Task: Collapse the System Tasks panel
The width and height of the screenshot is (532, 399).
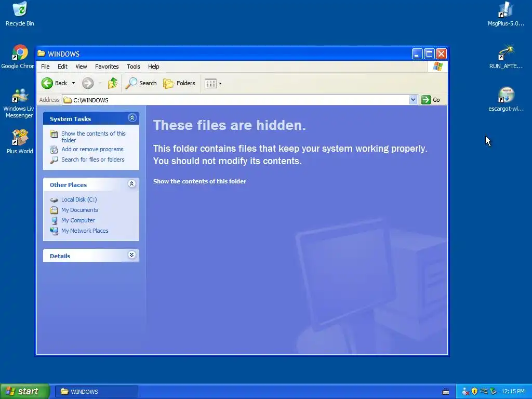Action: coord(132,118)
